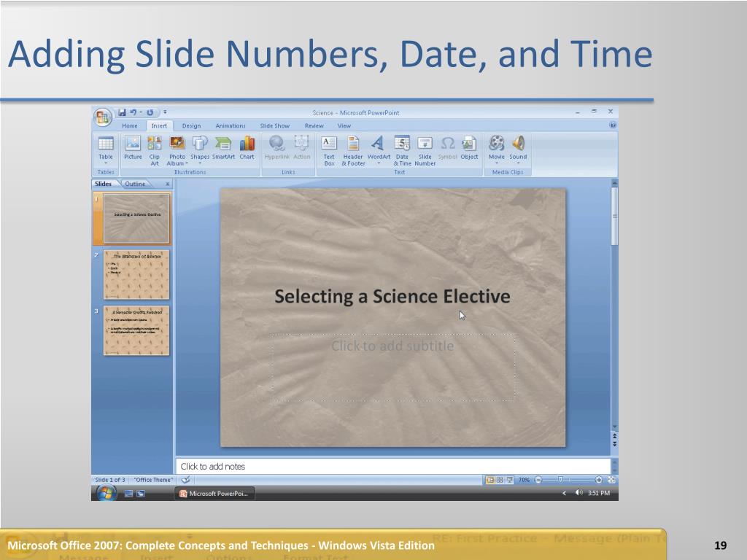The image size is (747, 560).
Task: Select the Slides pane tab
Action: pyautogui.click(x=104, y=184)
